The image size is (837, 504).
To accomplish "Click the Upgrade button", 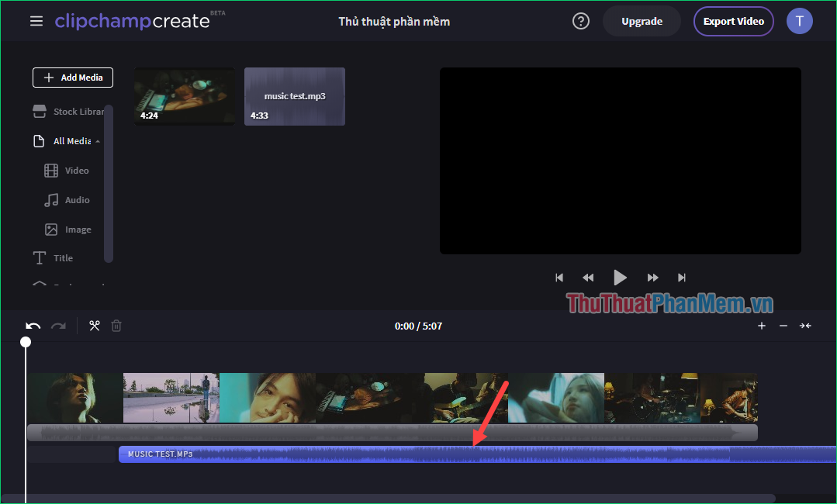I will (x=641, y=21).
